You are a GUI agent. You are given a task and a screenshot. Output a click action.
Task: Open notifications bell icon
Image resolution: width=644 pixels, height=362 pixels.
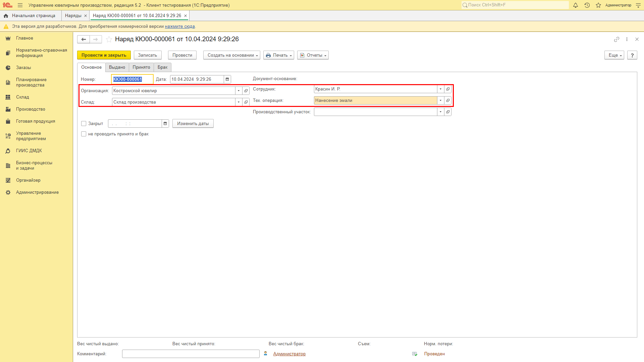[576, 5]
